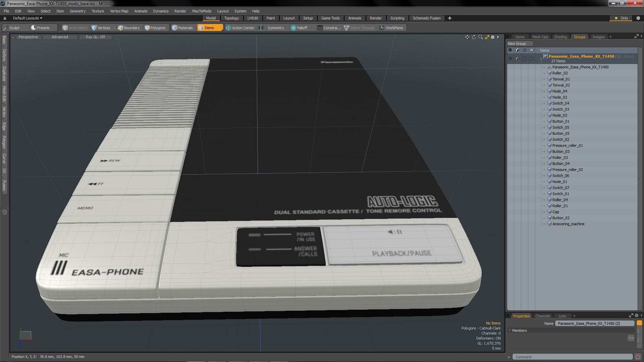Expand the Groups panel with the maximize icon
The width and height of the screenshot is (644, 362).
pos(636,37)
